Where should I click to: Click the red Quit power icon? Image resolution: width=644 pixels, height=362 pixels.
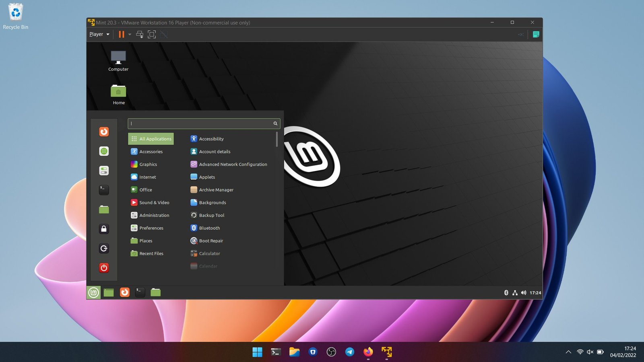104,268
